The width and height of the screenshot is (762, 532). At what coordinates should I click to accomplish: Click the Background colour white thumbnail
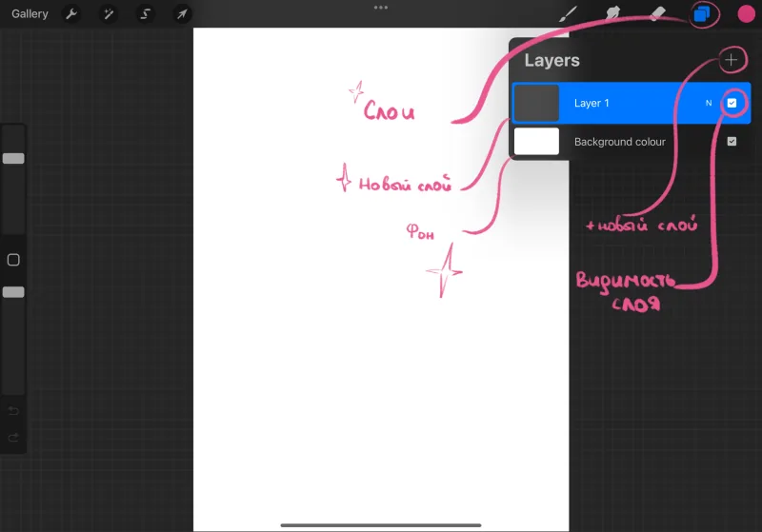pos(536,141)
